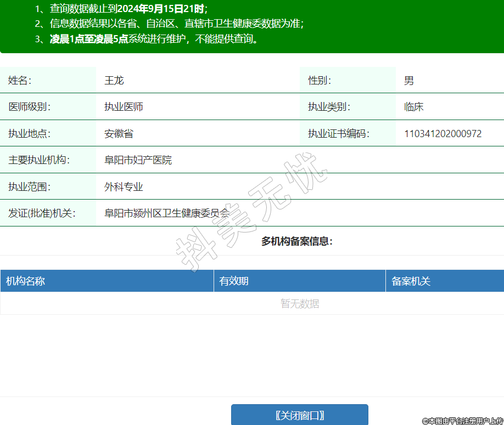
Task: Click the physician level value 执业医师
Action: pyautogui.click(x=124, y=107)
